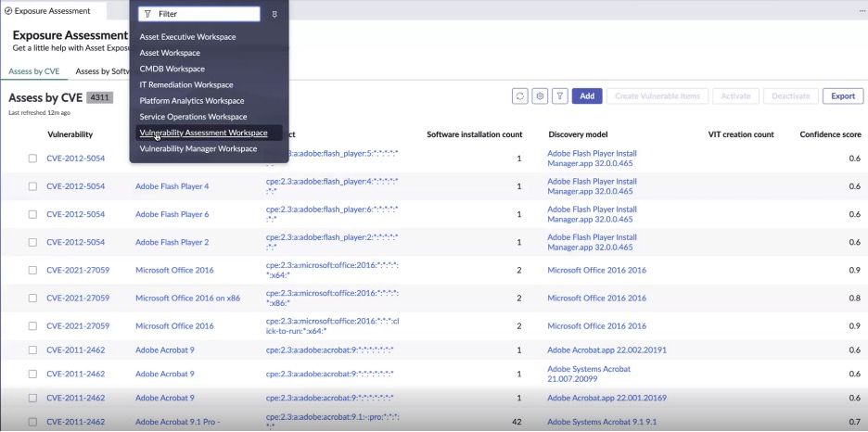Click the Confidence score column header
868x432 pixels.
tap(830, 134)
